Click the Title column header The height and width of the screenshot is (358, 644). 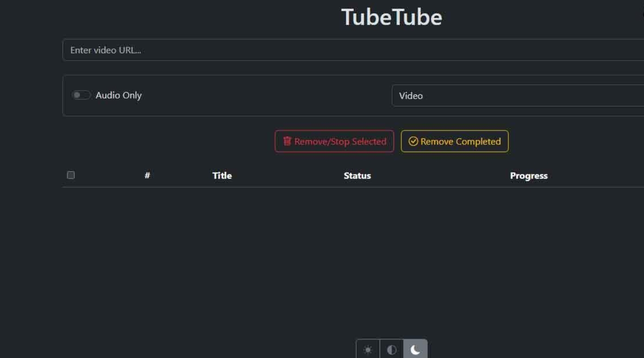pos(222,175)
